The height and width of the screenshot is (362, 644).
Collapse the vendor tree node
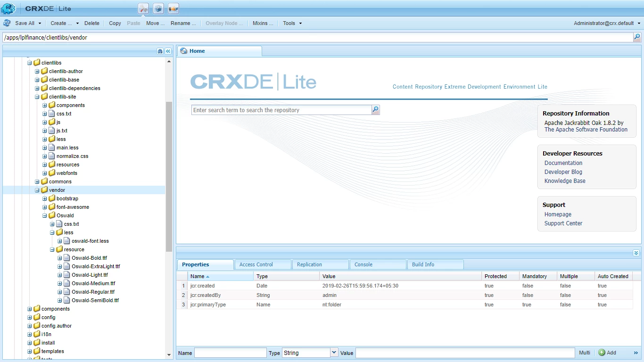[x=37, y=190]
